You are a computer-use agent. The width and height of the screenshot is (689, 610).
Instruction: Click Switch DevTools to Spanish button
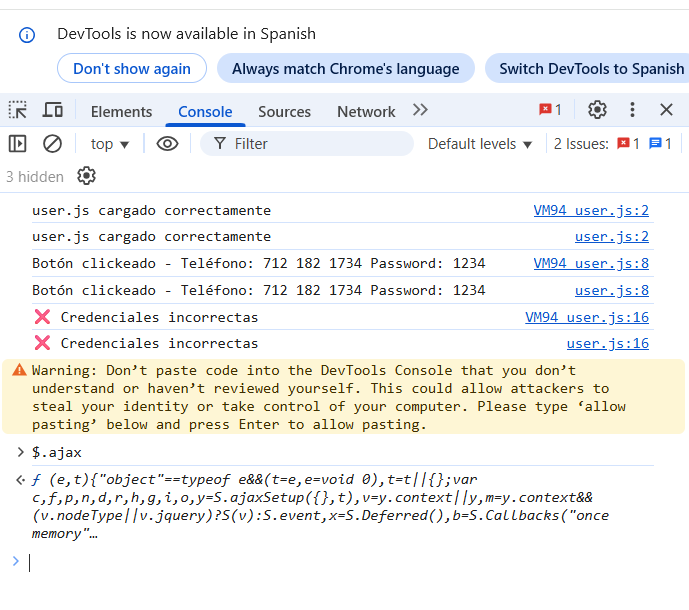[591, 69]
